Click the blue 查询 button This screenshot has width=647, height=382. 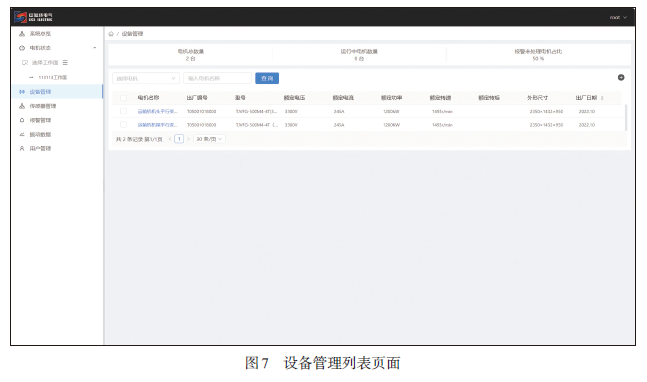coord(267,78)
